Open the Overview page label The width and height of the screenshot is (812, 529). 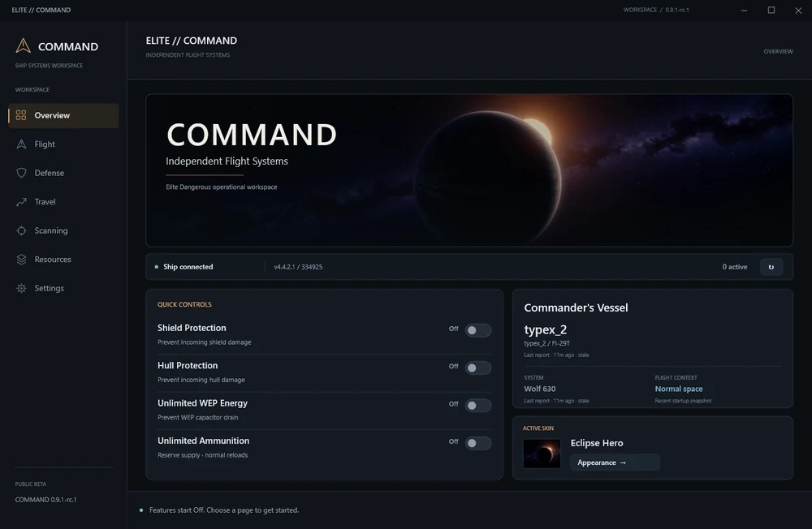point(52,115)
